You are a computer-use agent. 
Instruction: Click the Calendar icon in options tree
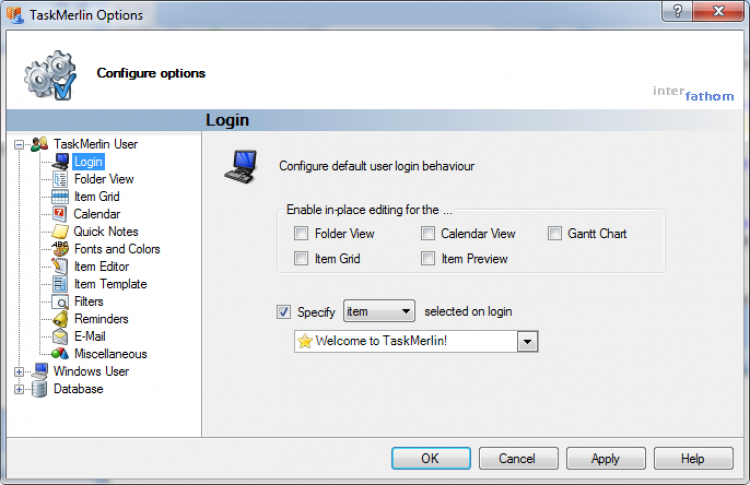click(x=60, y=214)
